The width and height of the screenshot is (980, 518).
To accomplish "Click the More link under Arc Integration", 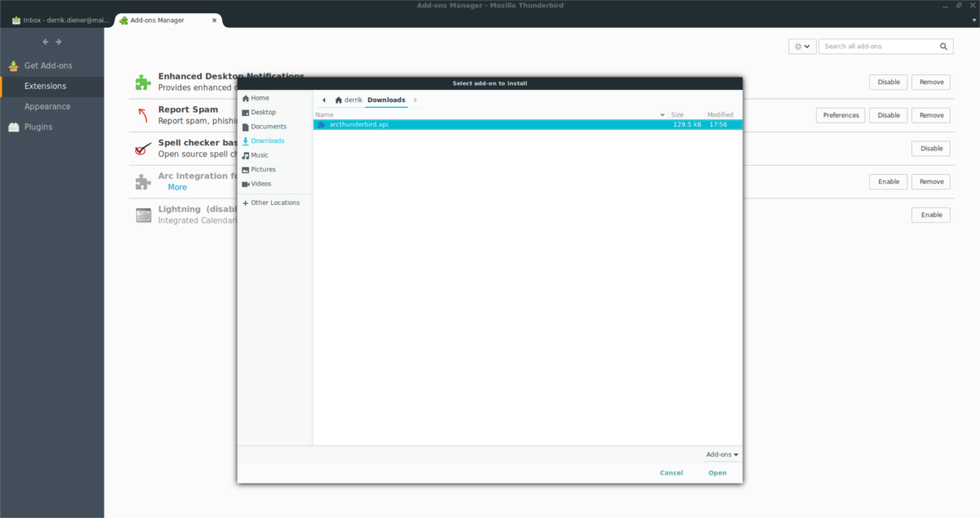I will coord(177,186).
